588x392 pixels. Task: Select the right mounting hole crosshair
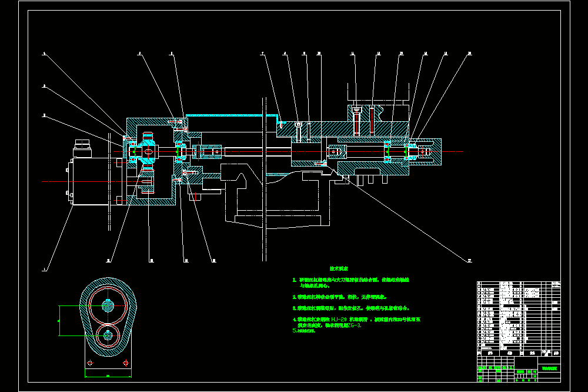[126, 363]
